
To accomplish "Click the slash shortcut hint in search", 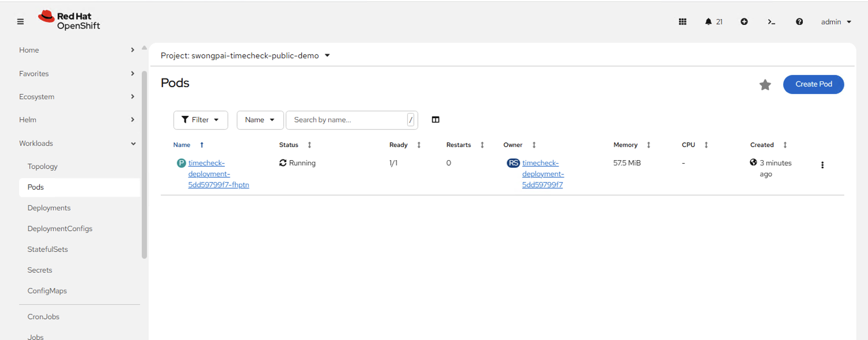I will coord(410,120).
